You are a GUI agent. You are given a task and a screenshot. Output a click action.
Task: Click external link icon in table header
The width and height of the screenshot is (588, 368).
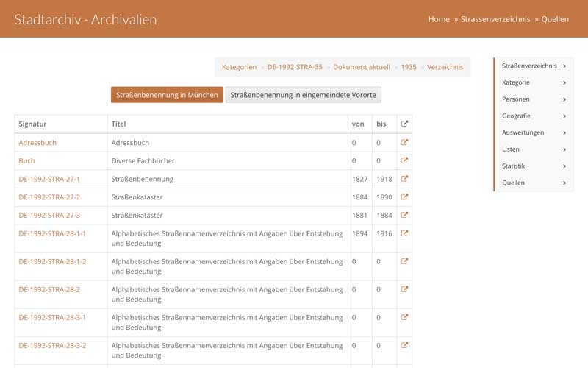404,124
